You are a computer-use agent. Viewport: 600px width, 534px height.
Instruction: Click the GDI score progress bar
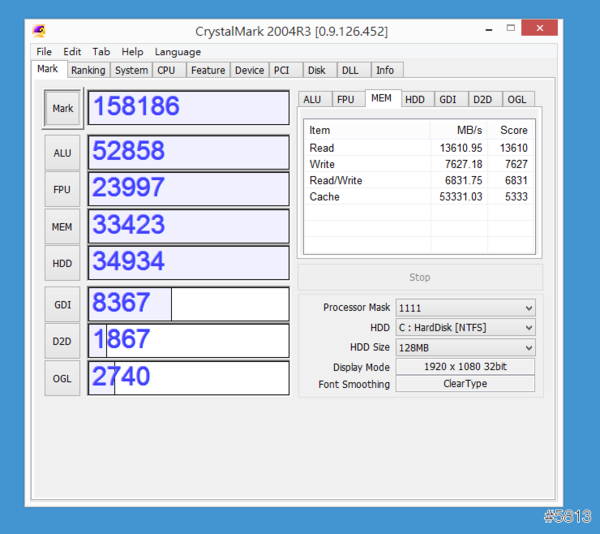(x=189, y=303)
